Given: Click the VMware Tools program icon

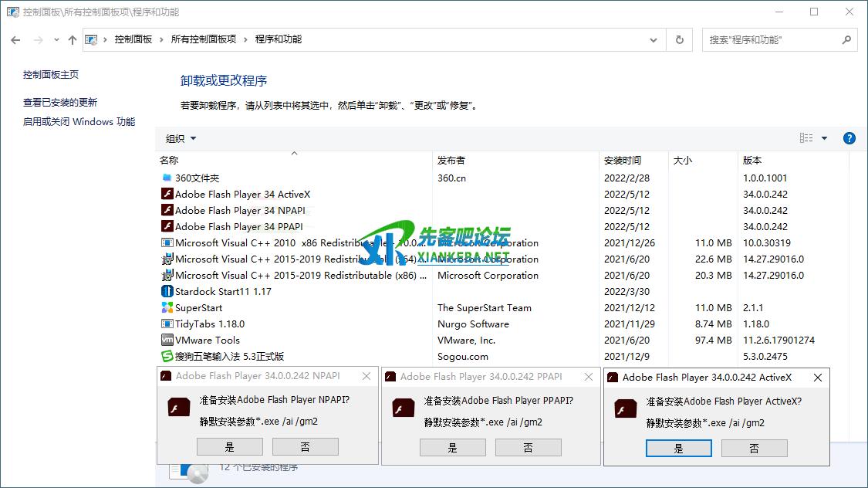Looking at the screenshot, I should point(167,340).
